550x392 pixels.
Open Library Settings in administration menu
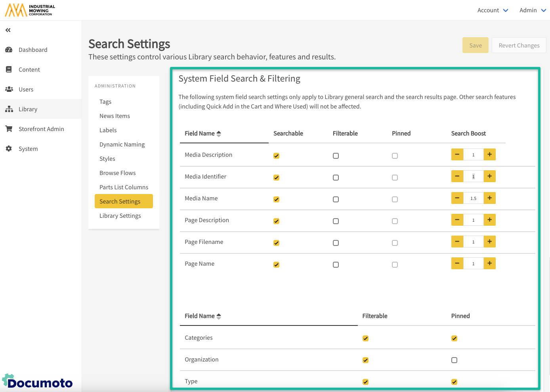point(120,216)
